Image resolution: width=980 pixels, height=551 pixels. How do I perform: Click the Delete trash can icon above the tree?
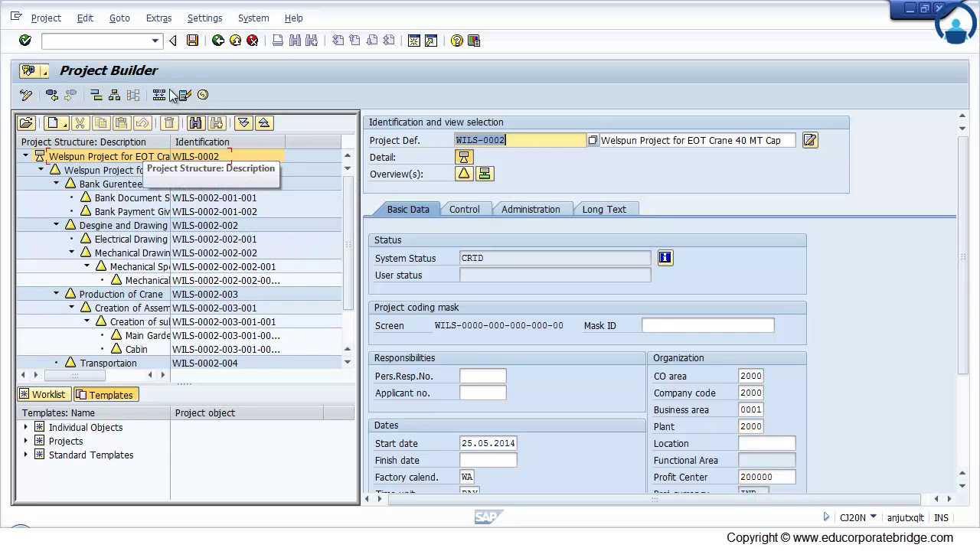(x=169, y=122)
